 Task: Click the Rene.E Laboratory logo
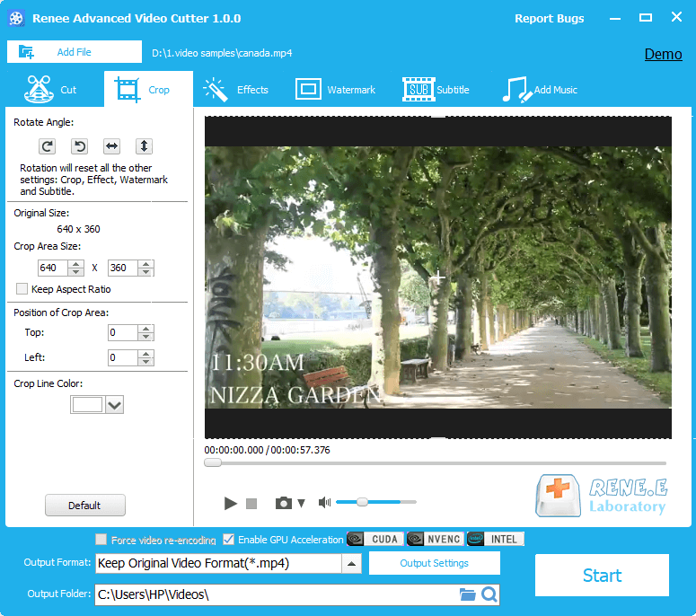[x=602, y=496]
